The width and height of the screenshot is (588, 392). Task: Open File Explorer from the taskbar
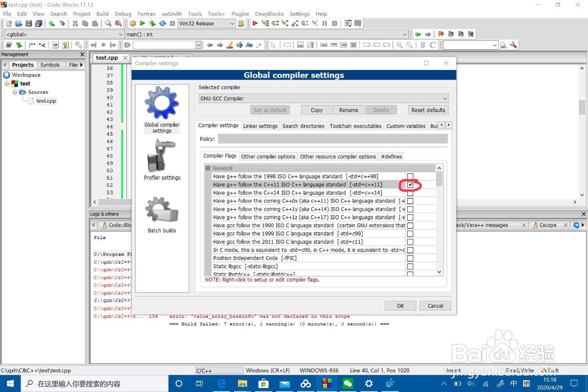coord(243,384)
